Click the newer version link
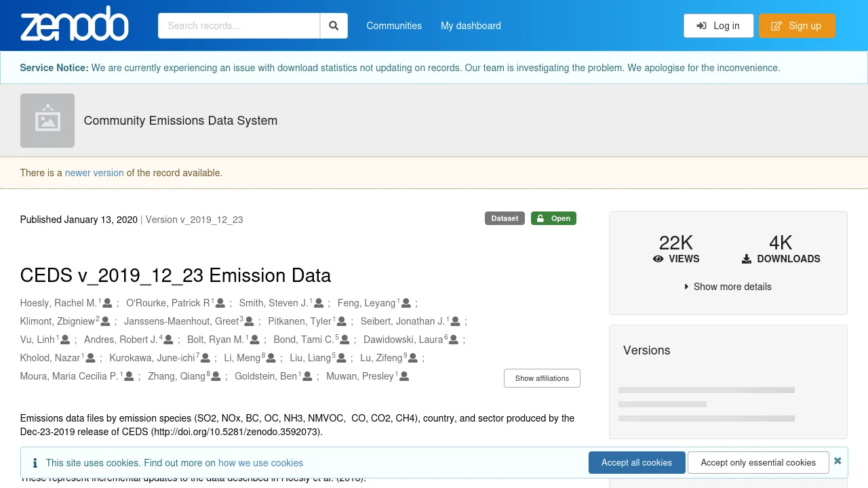 coord(94,173)
